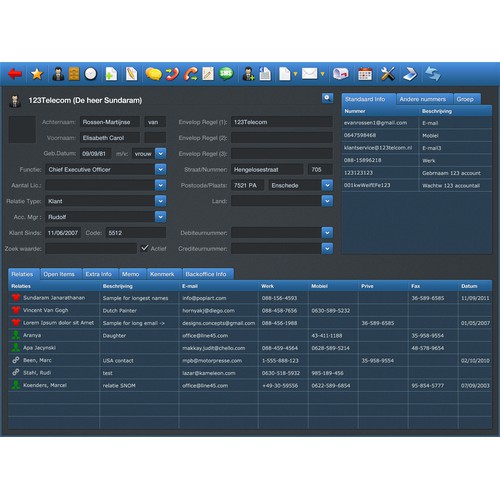Open the m/v gender dropdown showing vrouw
Viewport: 500px width, 500px height.
coord(161,154)
